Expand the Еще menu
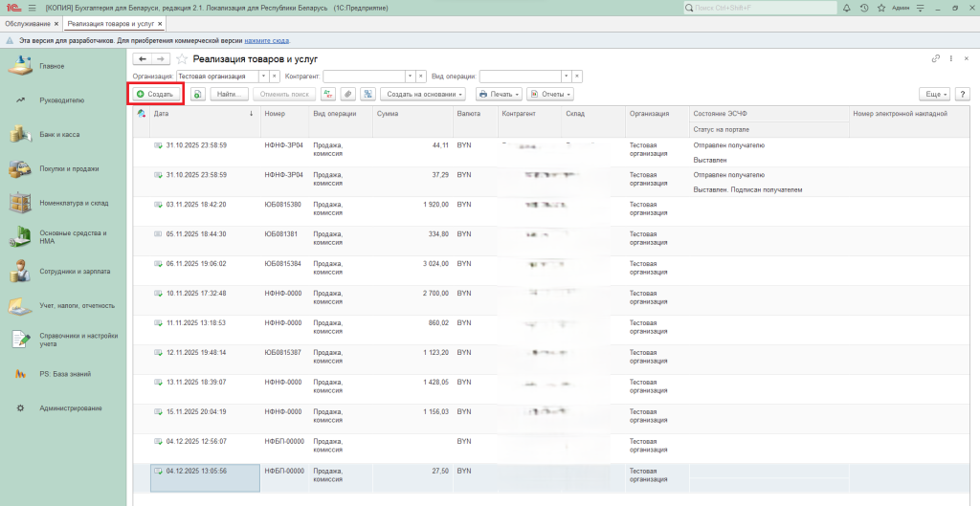The width and height of the screenshot is (980, 506). pos(933,95)
